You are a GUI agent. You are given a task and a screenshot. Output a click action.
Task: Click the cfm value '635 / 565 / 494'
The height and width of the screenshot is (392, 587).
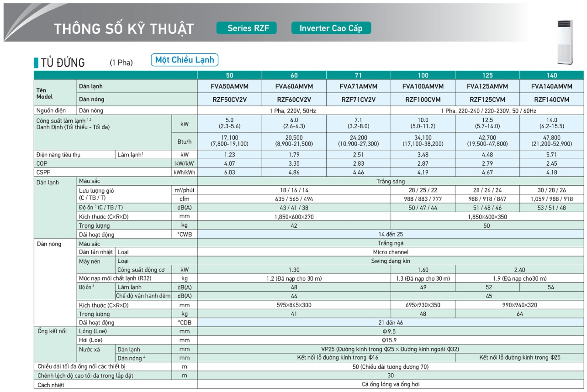[294, 199]
